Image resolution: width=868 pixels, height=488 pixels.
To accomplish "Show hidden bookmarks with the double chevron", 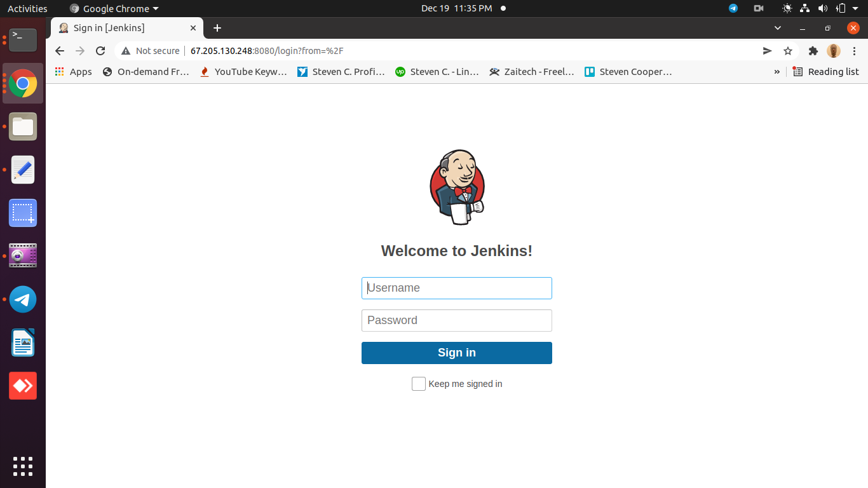I will click(776, 72).
